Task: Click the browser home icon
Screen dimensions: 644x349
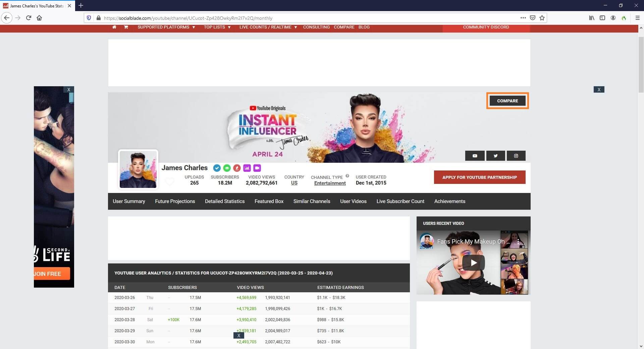Action: pyautogui.click(x=39, y=18)
